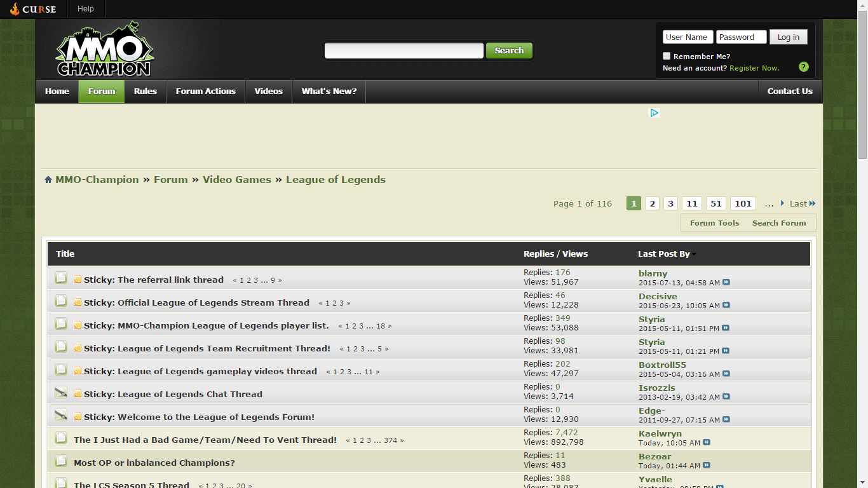Expand more pages via pagination ellipsis
This screenshot has width=868, height=488.
[769, 203]
